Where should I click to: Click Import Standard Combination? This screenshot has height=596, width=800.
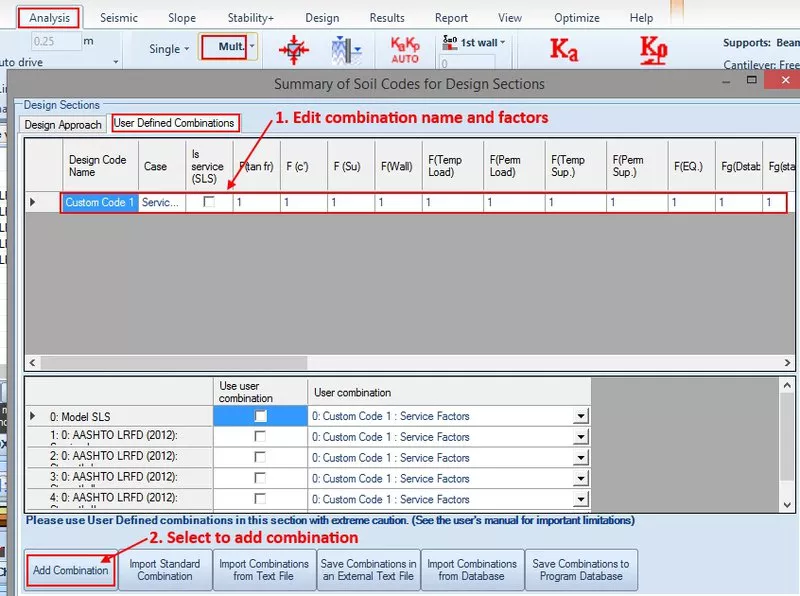(x=164, y=569)
